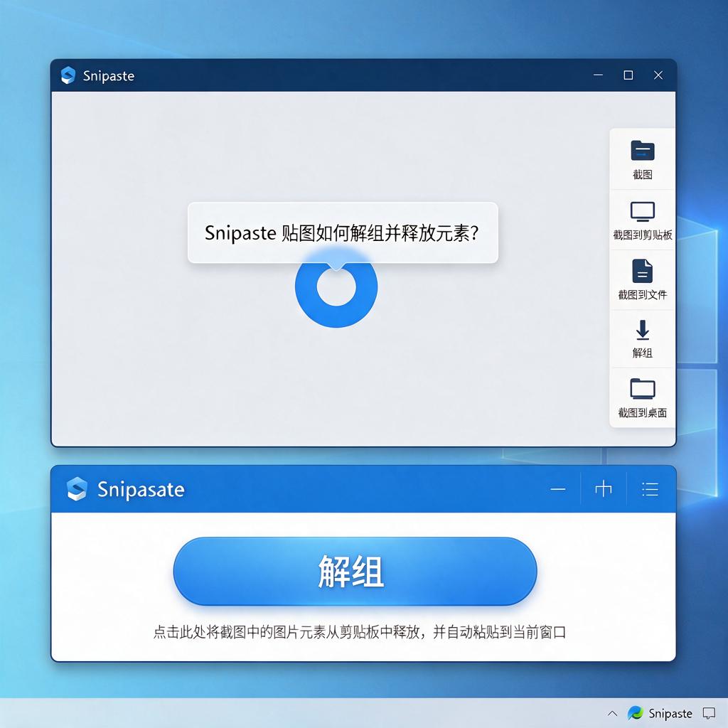Minimize the lower Snipasate window
728x728 pixels.
coord(558,489)
